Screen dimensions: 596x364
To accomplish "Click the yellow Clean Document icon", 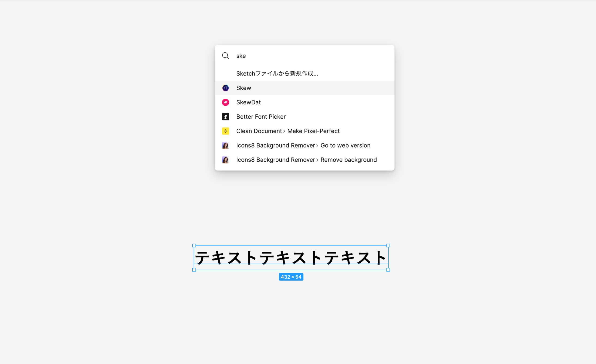I will click(225, 131).
